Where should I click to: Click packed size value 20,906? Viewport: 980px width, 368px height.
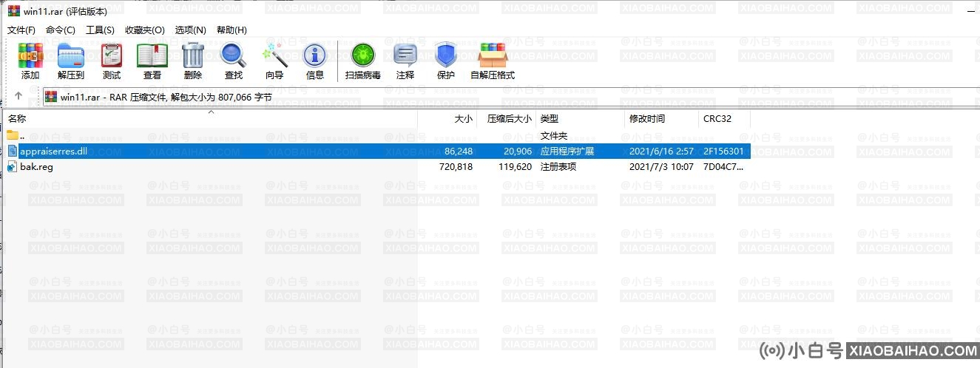pyautogui.click(x=518, y=151)
